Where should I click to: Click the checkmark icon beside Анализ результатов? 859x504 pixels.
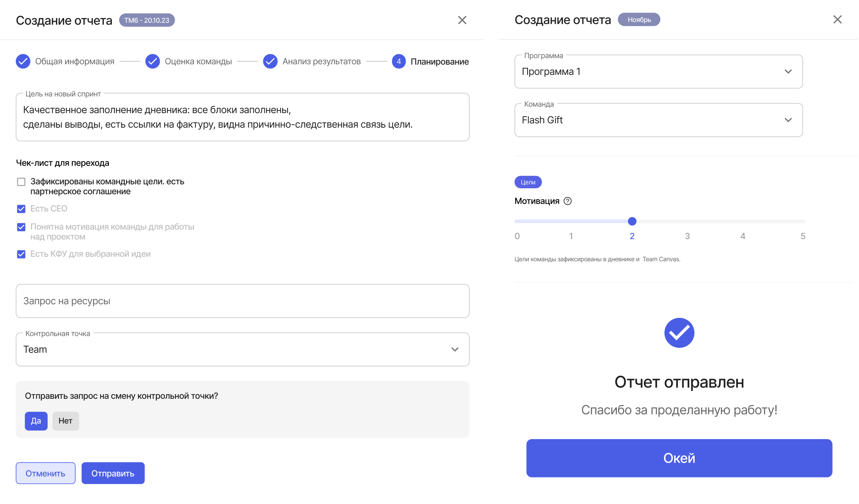(x=270, y=61)
